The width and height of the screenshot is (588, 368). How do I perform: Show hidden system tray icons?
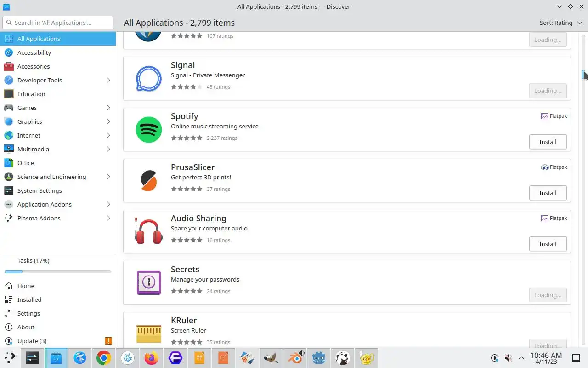pos(521,358)
